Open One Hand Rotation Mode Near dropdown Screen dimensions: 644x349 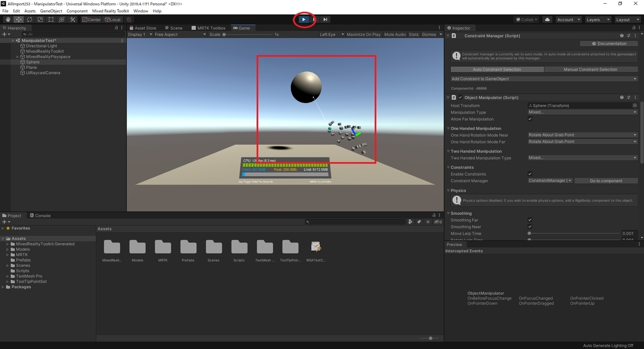(582, 135)
